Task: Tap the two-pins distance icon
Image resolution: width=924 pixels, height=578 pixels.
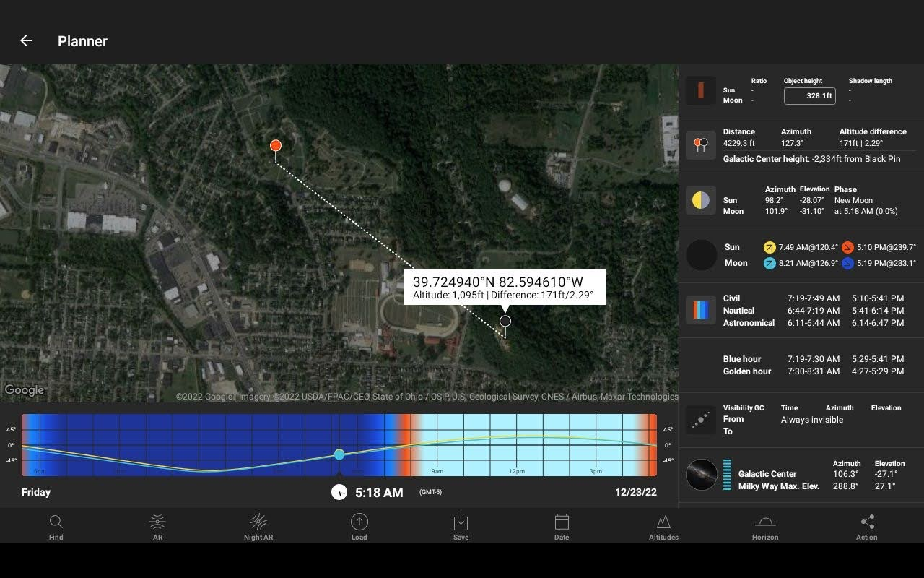Action: click(x=700, y=144)
